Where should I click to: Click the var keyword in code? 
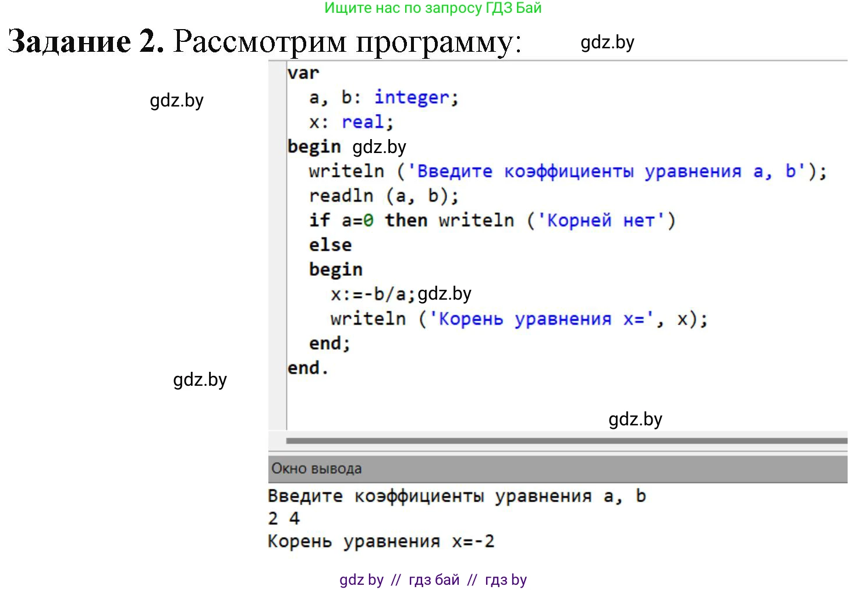coord(303,72)
